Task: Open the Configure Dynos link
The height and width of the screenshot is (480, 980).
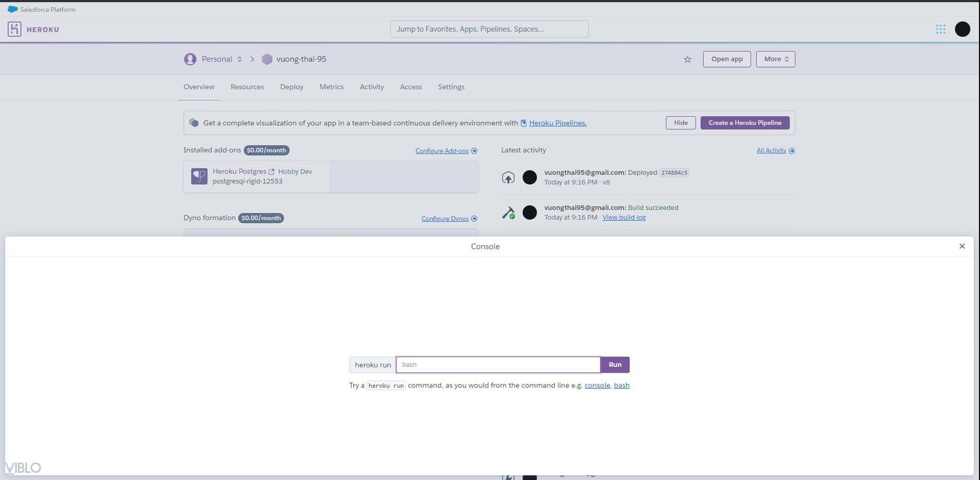Action: [445, 218]
